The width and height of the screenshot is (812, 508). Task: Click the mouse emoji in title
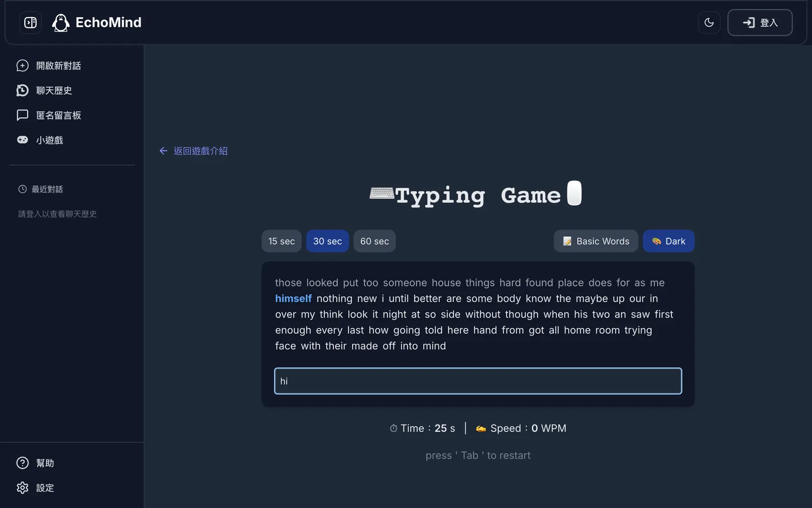point(574,193)
